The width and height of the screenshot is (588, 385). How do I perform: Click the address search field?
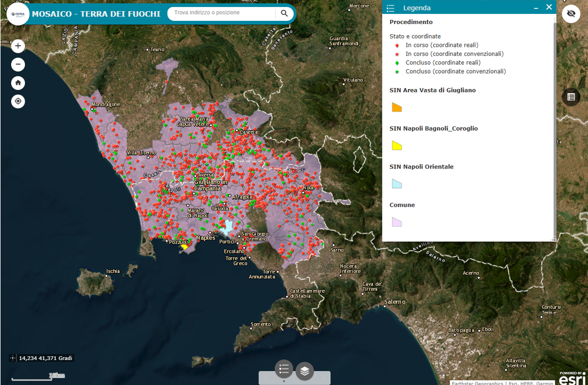click(221, 13)
